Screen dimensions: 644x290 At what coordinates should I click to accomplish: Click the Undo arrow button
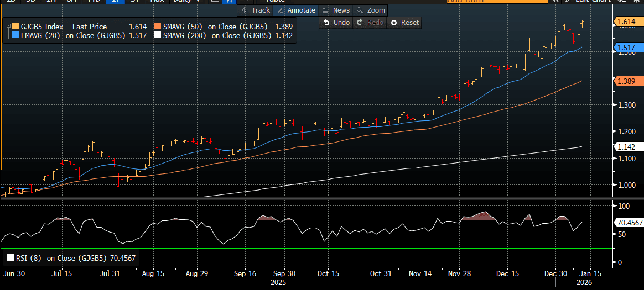[x=336, y=22]
